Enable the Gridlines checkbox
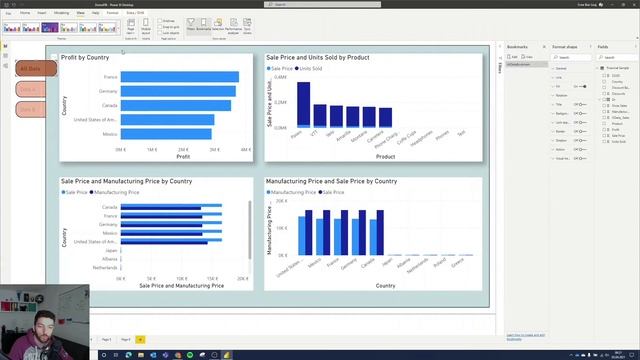This screenshot has height=360, width=640. [x=160, y=21]
